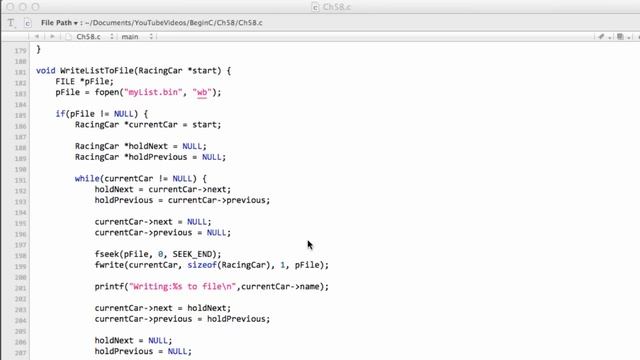Screen dimensions: 640x360
Task: Click the file path ~/Documents/YouTubeVideos/BeginC/Ch58/Ch58.c
Action: click(x=174, y=23)
